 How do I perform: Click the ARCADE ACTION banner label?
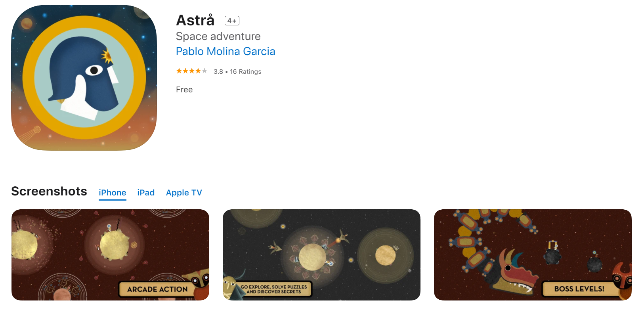[157, 289]
